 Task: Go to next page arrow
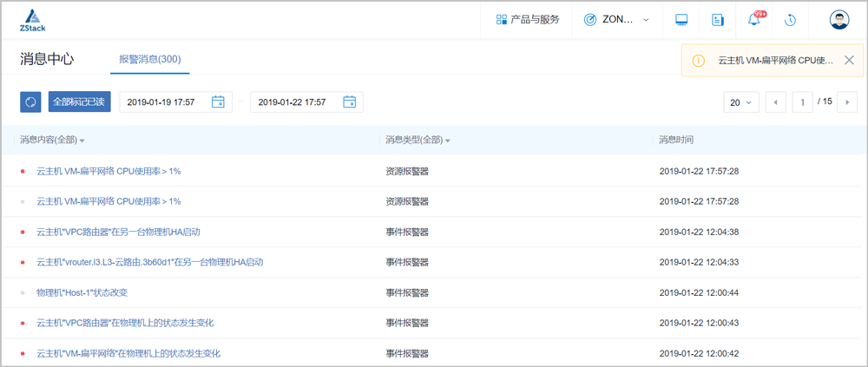(x=849, y=102)
